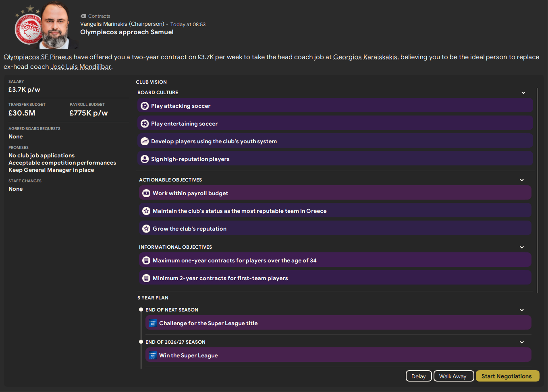Click the 'Win the Super League' trophy icon
Viewport: 548px width, 392px height.
pyautogui.click(x=153, y=355)
